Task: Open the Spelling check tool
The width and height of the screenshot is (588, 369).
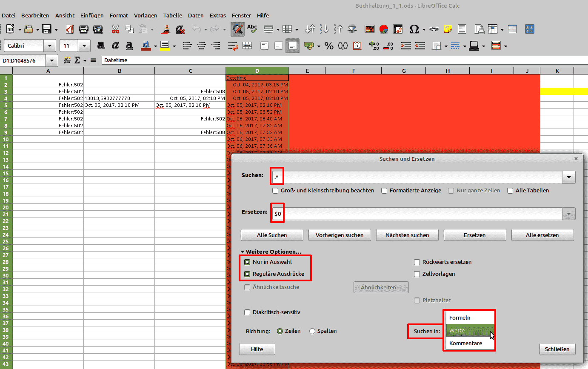Action: [252, 29]
